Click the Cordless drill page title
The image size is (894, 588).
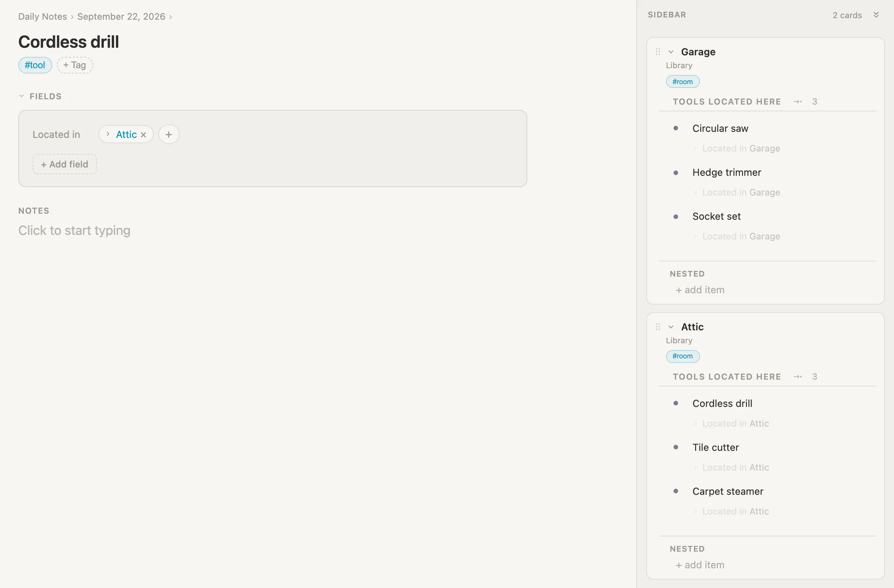click(x=69, y=42)
